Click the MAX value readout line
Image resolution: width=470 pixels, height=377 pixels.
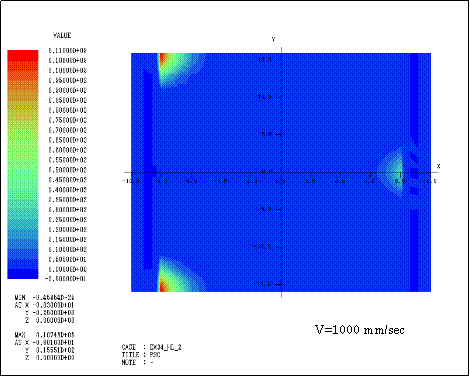coord(44,335)
